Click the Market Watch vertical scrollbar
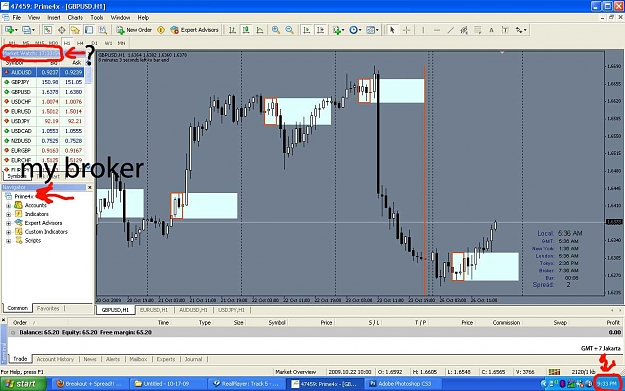This screenshot has width=625, height=391. click(x=88, y=116)
